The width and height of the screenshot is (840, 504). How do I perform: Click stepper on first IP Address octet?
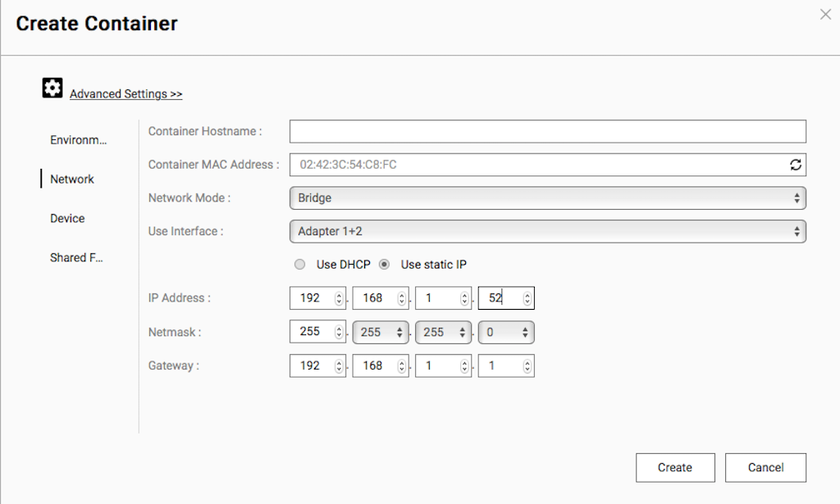tap(339, 298)
